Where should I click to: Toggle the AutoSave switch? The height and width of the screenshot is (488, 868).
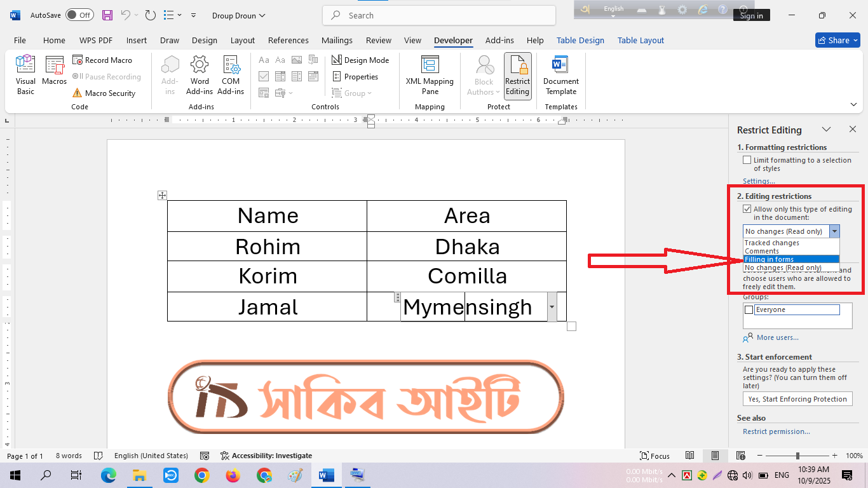[x=79, y=15]
